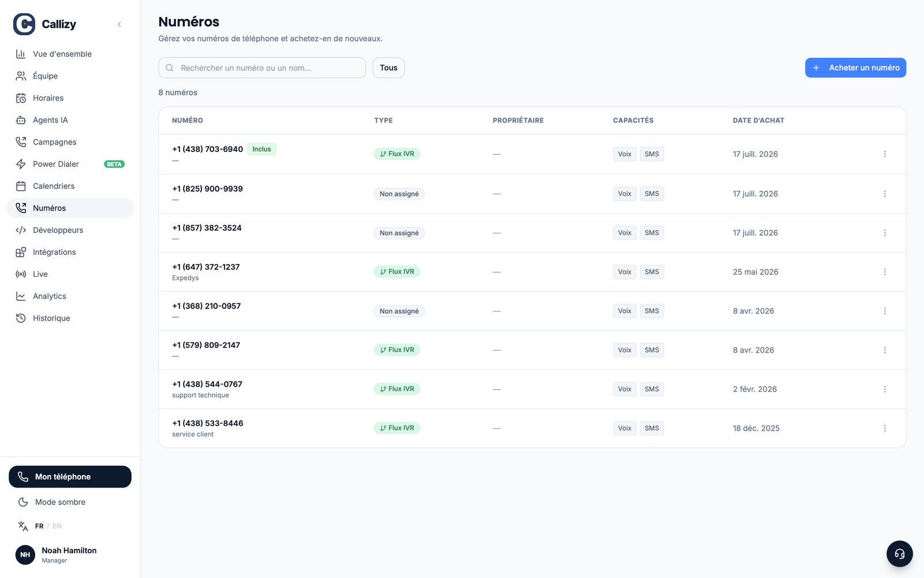Image resolution: width=924 pixels, height=578 pixels.
Task: Click the Développeurs code icon
Action: [x=21, y=229]
